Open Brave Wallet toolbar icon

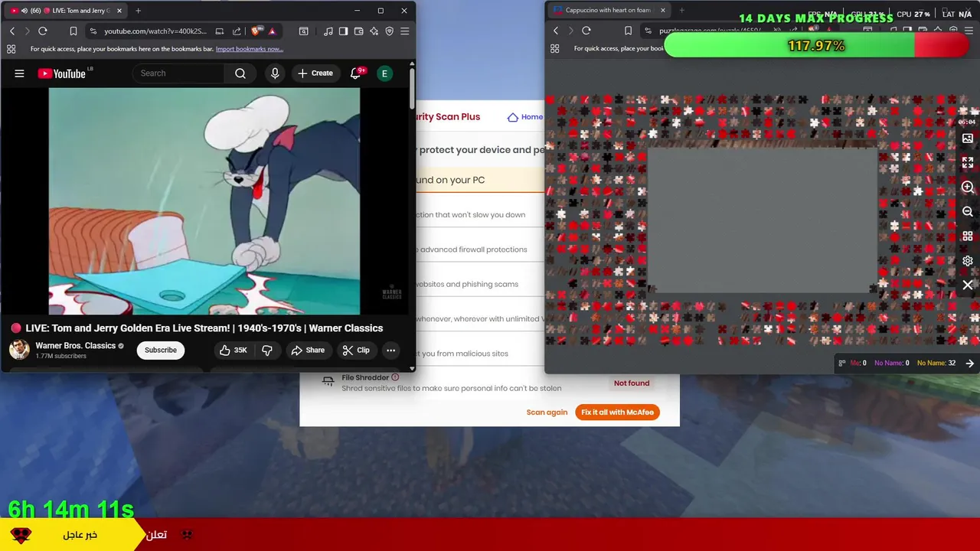(x=359, y=31)
